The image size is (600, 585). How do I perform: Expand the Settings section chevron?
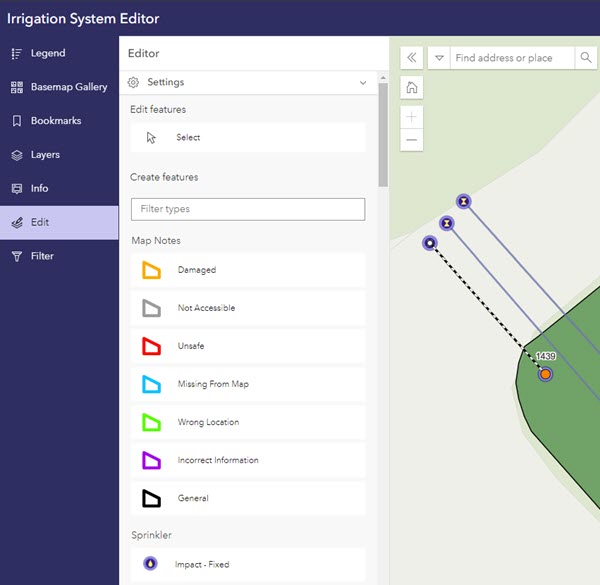click(x=363, y=83)
